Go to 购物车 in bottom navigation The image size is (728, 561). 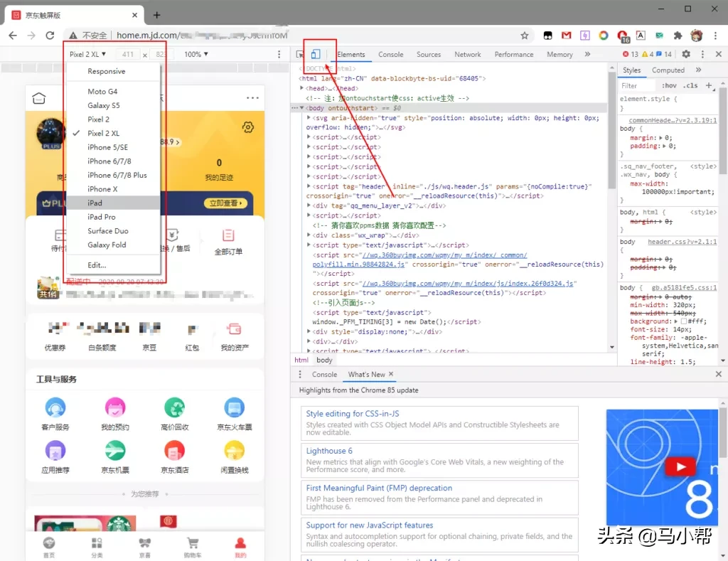point(193,547)
